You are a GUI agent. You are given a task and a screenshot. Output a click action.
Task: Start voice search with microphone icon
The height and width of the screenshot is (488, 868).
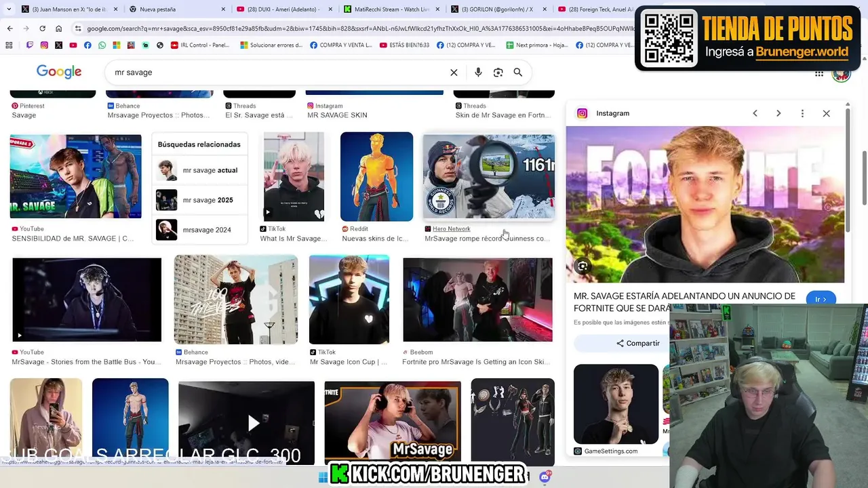[478, 73]
